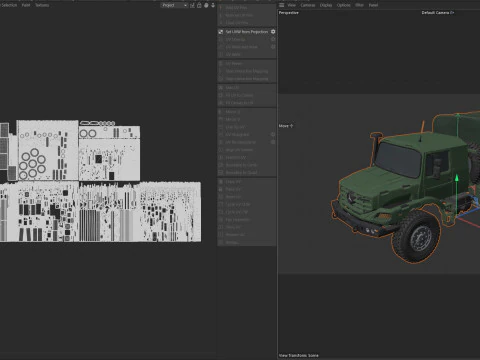
Task: Open the viewport View menu
Action: tap(292, 5)
